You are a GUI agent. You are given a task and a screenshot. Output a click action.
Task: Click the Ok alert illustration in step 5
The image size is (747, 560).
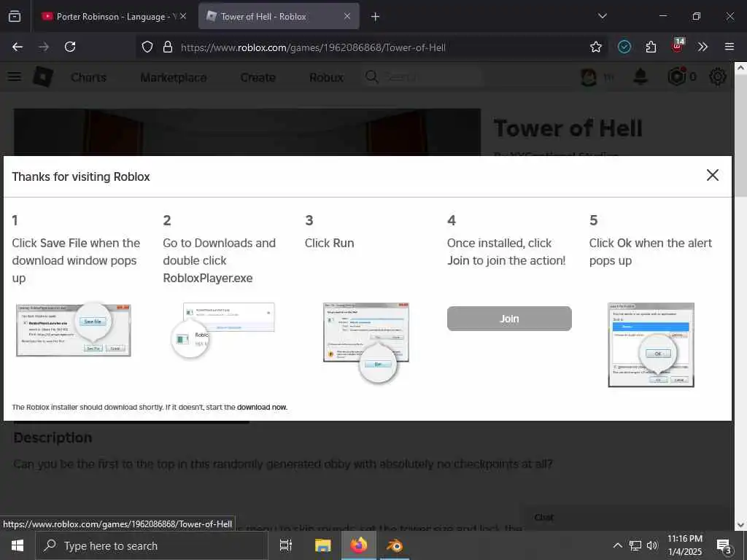651,345
